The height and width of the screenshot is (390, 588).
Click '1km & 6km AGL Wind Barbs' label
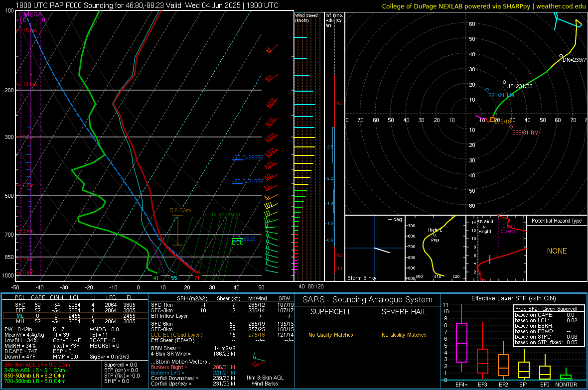coord(265,381)
